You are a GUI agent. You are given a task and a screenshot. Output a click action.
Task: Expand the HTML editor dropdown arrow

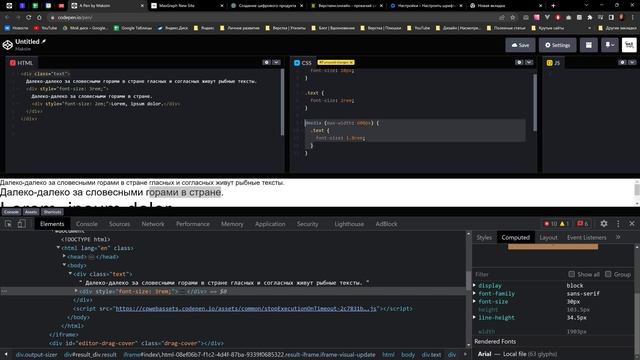pyautogui.click(x=276, y=62)
